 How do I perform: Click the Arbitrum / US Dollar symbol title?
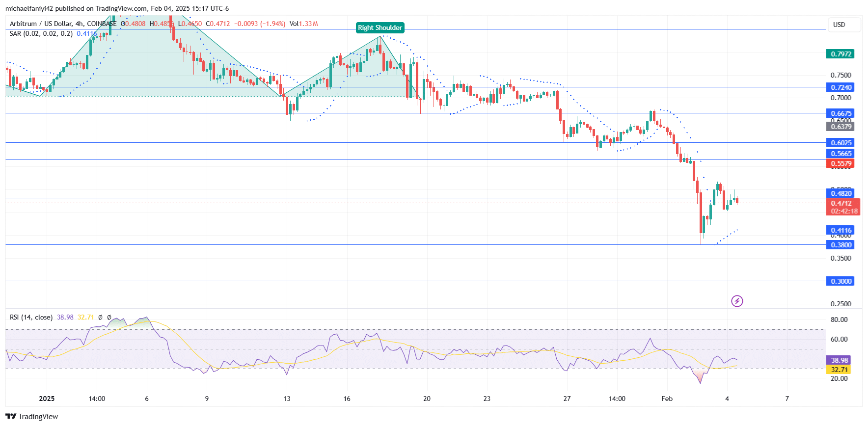pos(63,24)
